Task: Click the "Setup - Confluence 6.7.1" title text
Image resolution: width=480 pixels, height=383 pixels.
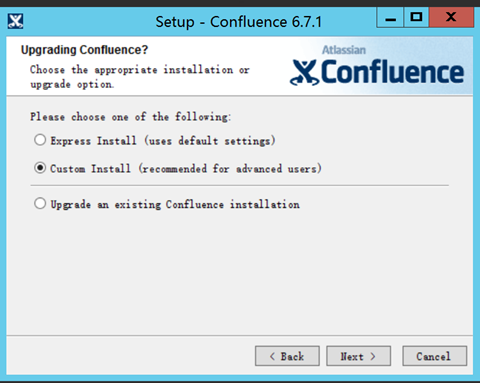Action: [239, 22]
